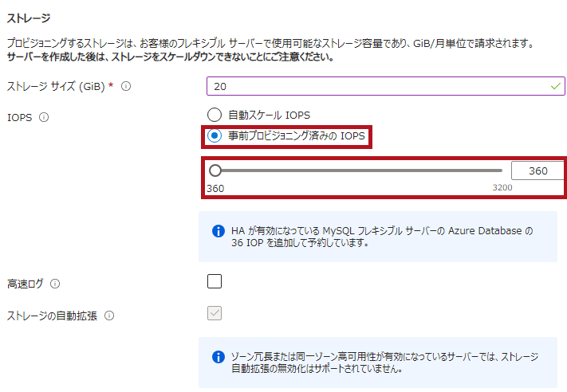Click the IOPS value box showing 360
Screen dimensions: 567x392
click(537, 171)
